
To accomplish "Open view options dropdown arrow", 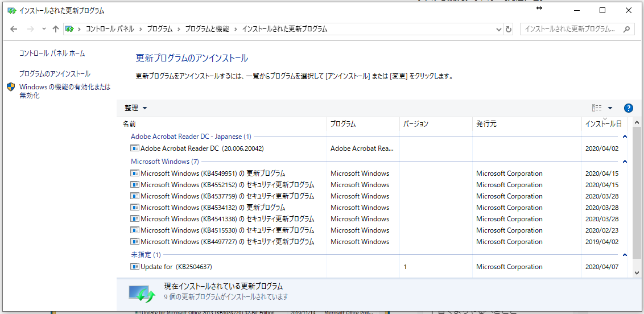I will [x=610, y=108].
